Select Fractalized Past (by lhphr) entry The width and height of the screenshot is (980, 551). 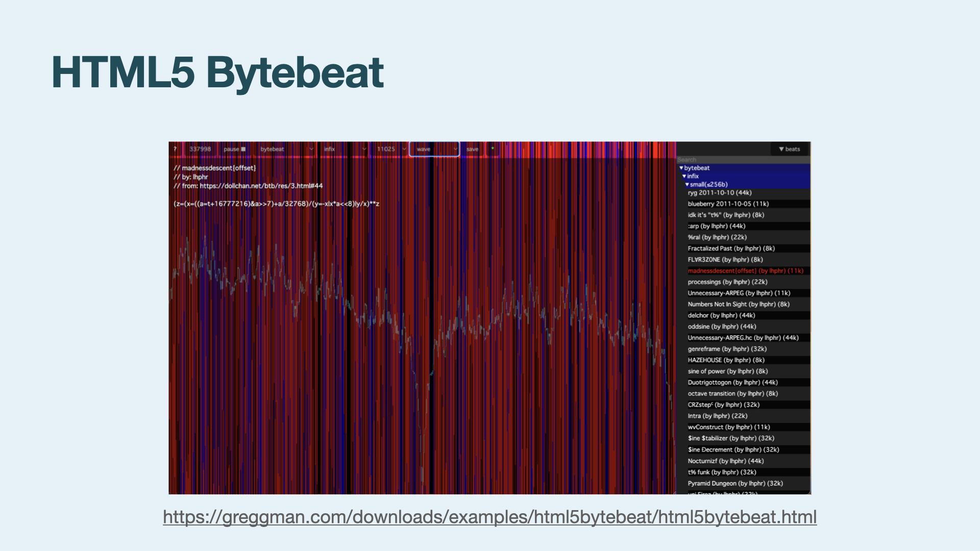731,248
